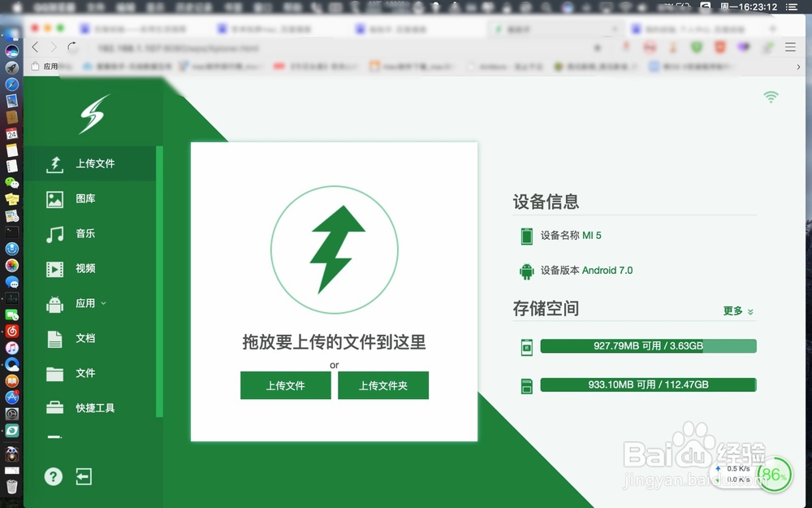
Task: Click the 上传文件 upload button
Action: (x=285, y=385)
